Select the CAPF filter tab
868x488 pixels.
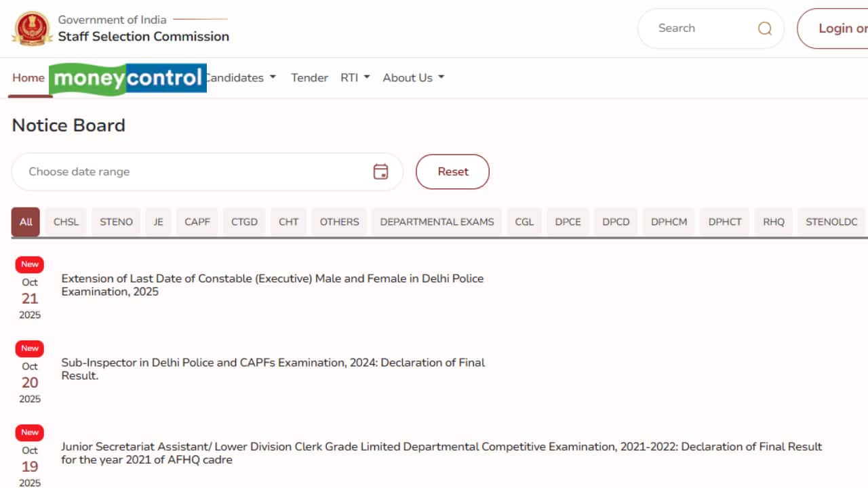click(197, 222)
